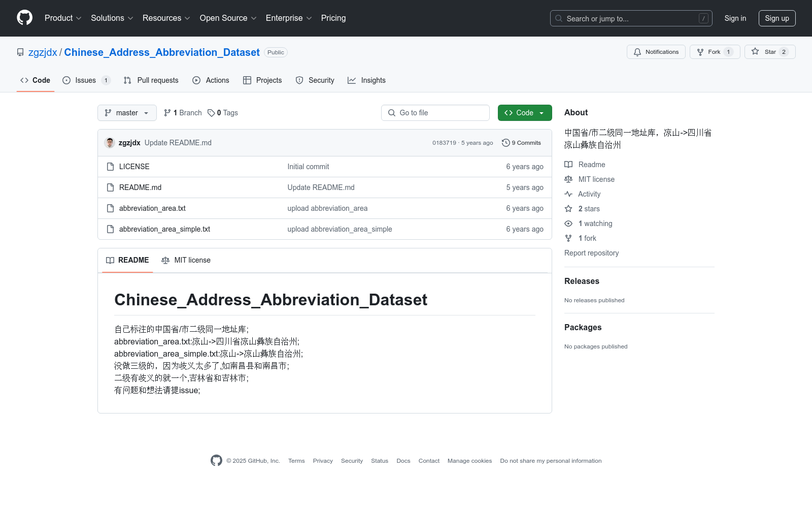The height and width of the screenshot is (508, 812).
Task: Select the Code tab
Action: click(36, 80)
